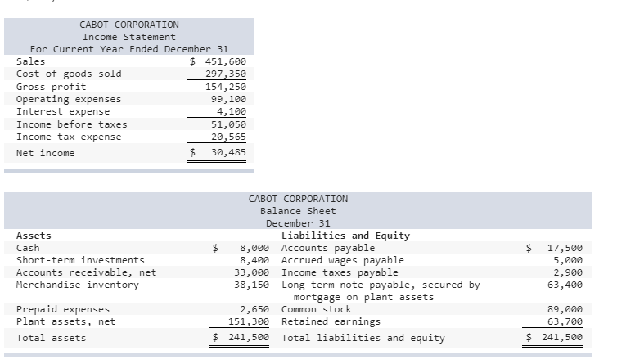Select the $30,485 net income value

[x=218, y=152]
